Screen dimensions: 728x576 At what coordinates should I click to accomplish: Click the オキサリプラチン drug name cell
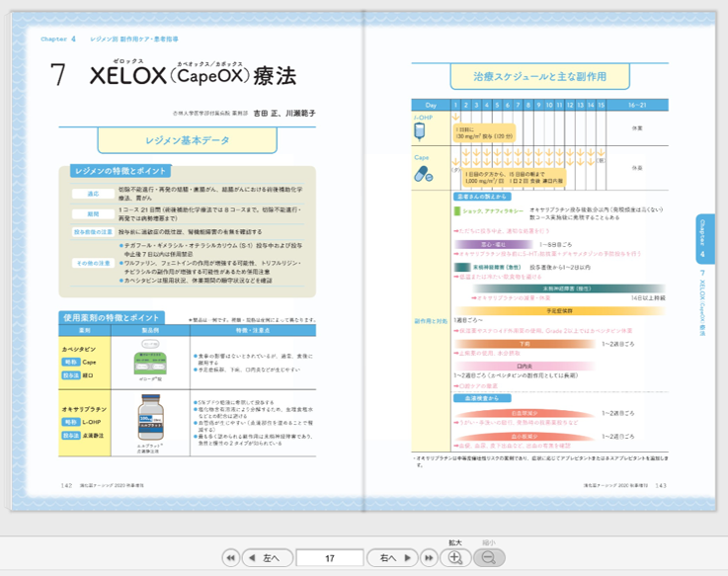click(85, 423)
